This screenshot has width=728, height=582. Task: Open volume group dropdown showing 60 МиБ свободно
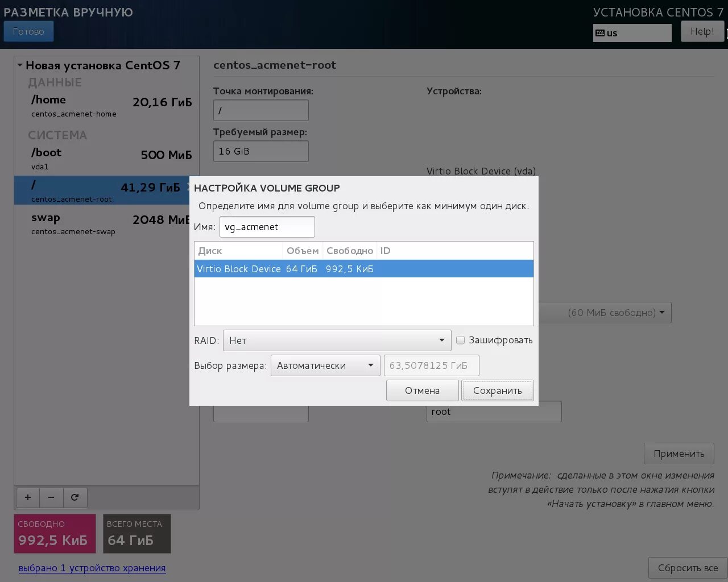tap(605, 313)
